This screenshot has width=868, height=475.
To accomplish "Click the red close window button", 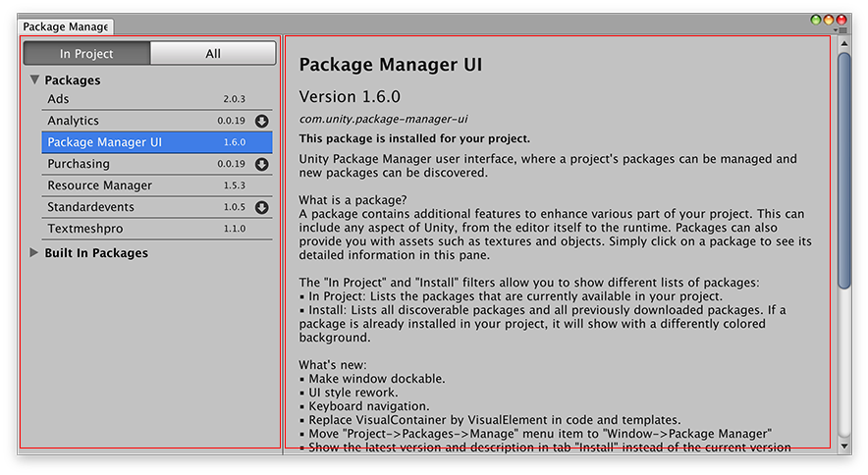I will [841, 20].
